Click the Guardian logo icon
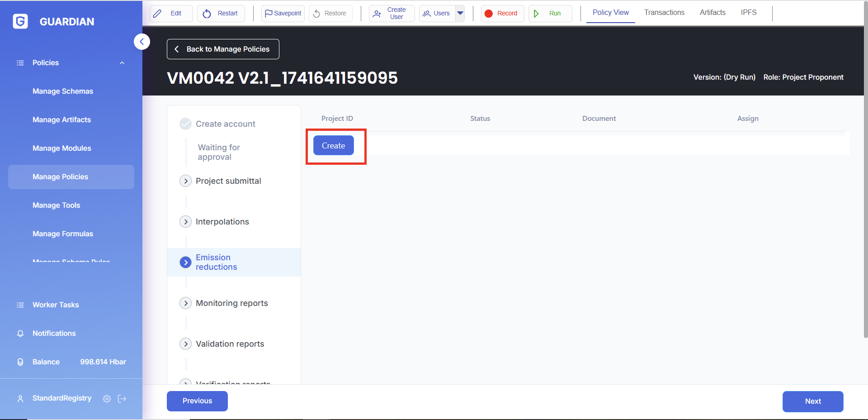The image size is (868, 420). 20,21
